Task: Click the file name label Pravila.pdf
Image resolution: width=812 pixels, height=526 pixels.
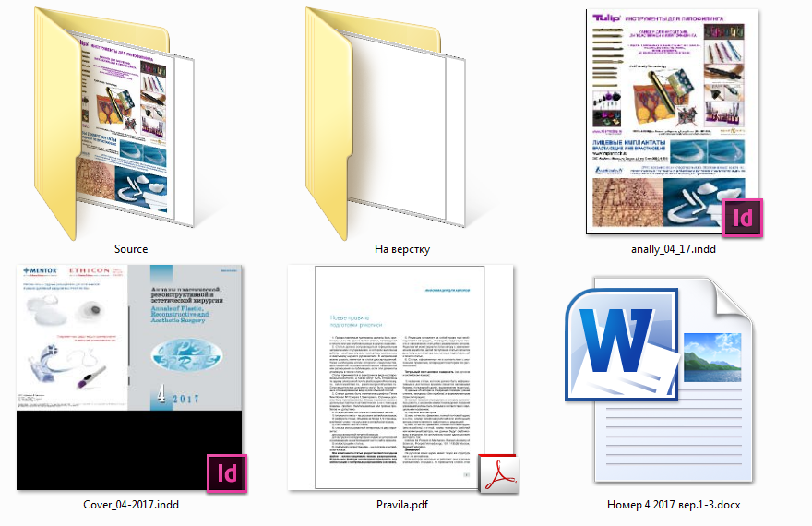Action: pos(402,504)
